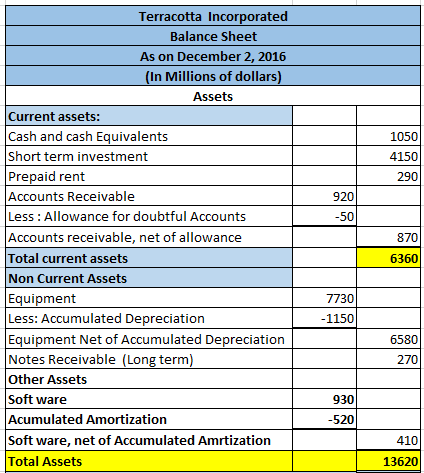Screen dimensions: 424x473
Task: Click the 920 accounts receivable value
Action: (x=324, y=196)
